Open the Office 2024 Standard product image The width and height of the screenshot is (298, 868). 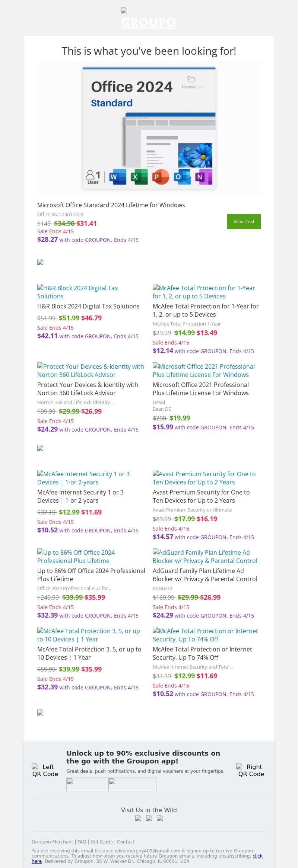click(x=149, y=128)
